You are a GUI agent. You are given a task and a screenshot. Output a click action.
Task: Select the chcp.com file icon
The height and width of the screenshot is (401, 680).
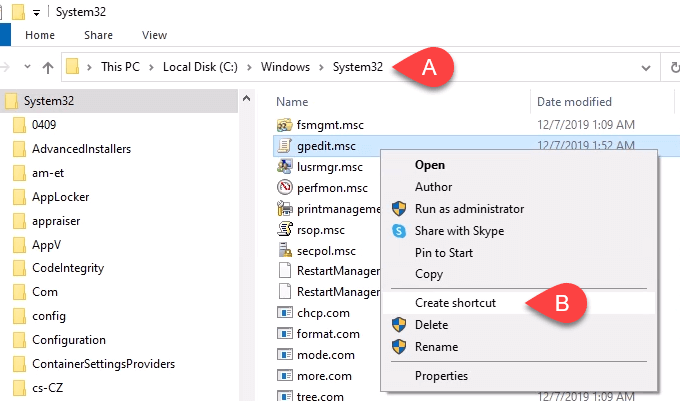[x=284, y=313]
